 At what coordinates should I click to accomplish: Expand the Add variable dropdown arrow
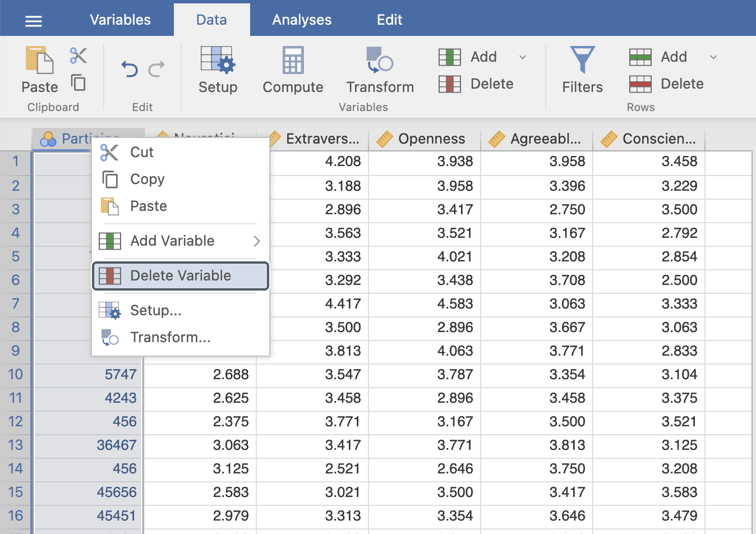pos(523,57)
